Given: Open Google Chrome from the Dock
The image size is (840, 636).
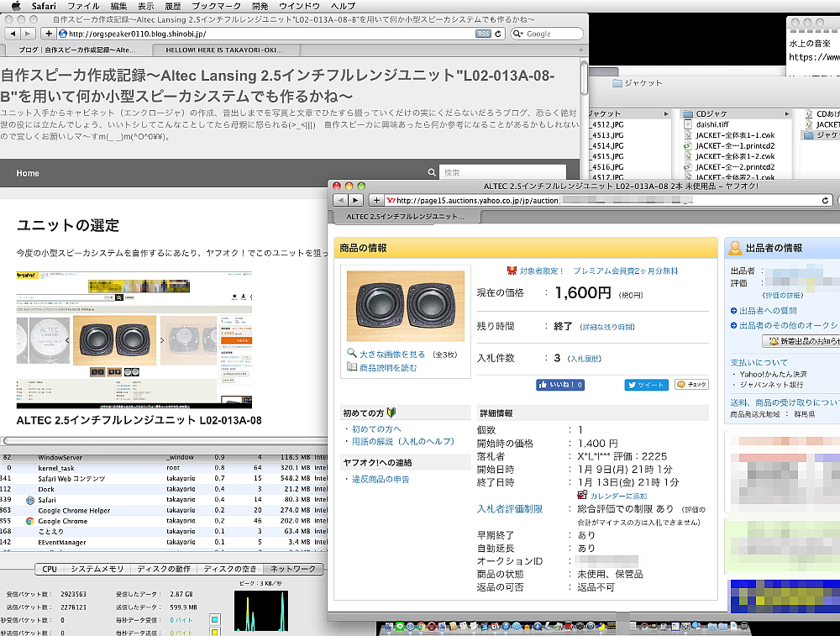Looking at the screenshot, I should click(x=421, y=627).
